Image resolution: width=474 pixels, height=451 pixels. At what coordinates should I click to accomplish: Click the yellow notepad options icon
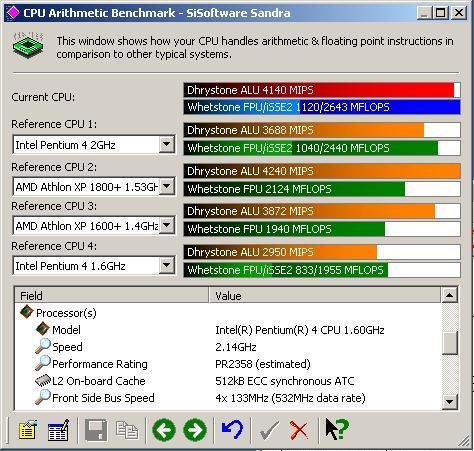pyautogui.click(x=27, y=430)
